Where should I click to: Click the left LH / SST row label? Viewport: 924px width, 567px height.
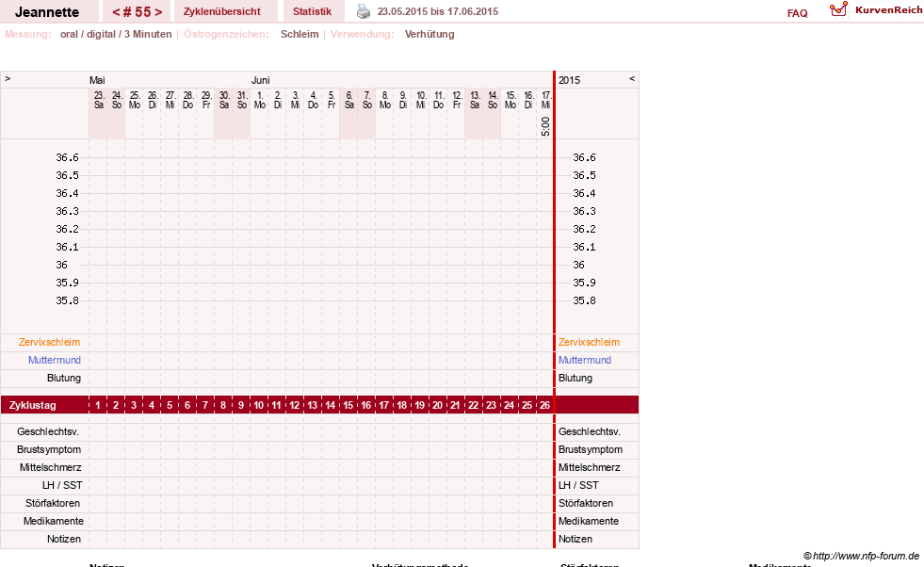click(x=62, y=486)
